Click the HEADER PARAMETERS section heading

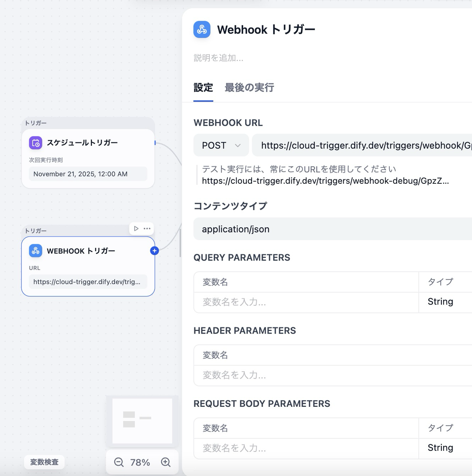245,331
